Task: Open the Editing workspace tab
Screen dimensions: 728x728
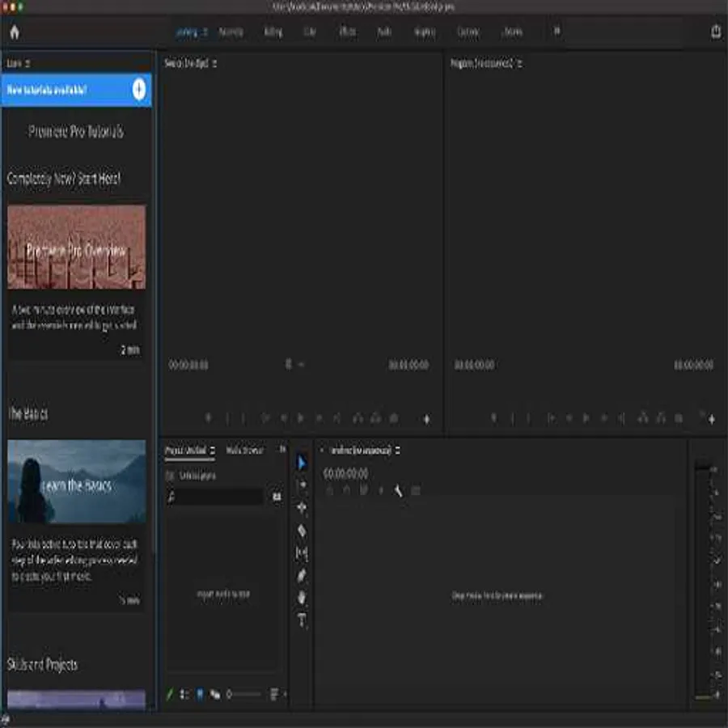Action: 273,32
